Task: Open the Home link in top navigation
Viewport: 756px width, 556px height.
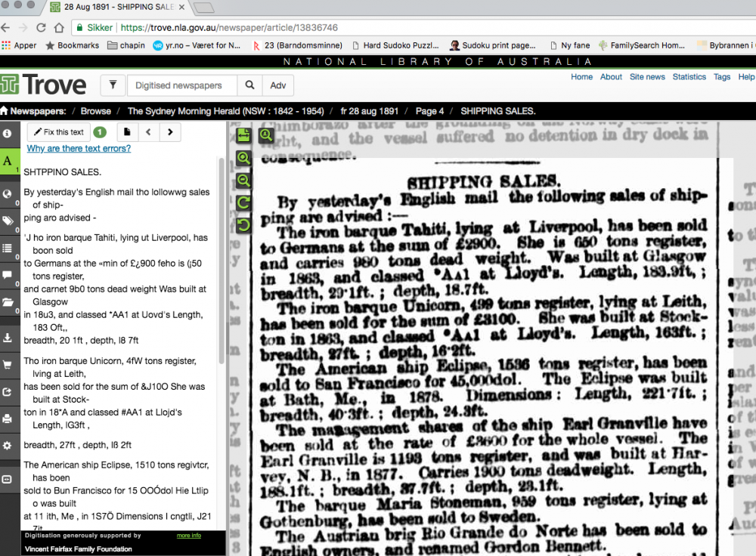Action: (x=581, y=76)
